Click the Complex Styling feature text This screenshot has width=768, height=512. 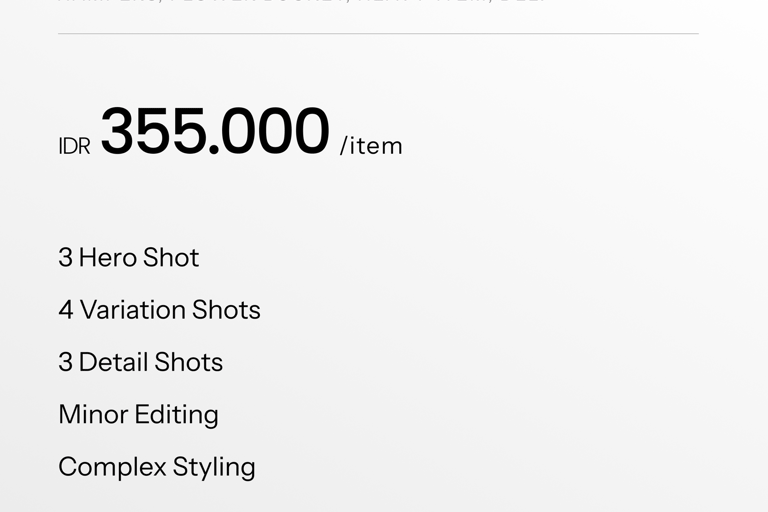pos(157,467)
